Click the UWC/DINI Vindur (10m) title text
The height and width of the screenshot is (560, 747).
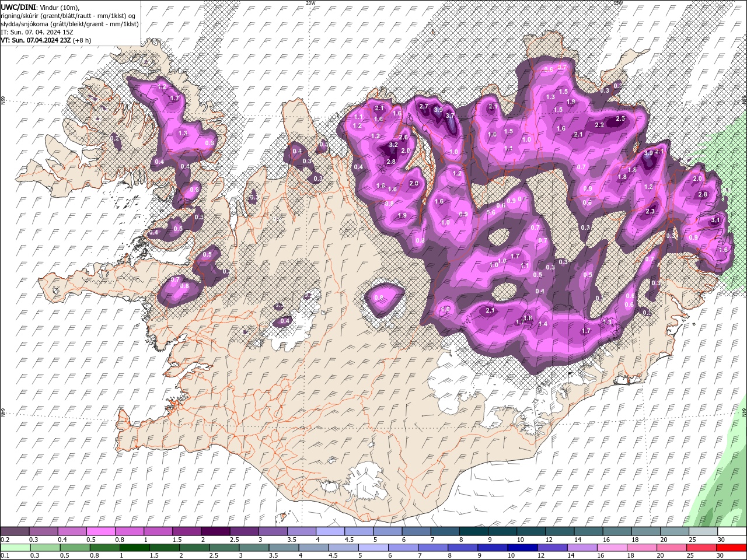[x=40, y=6]
